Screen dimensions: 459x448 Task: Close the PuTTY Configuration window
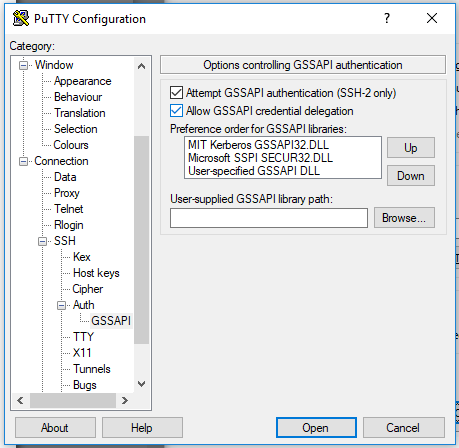coord(432,18)
